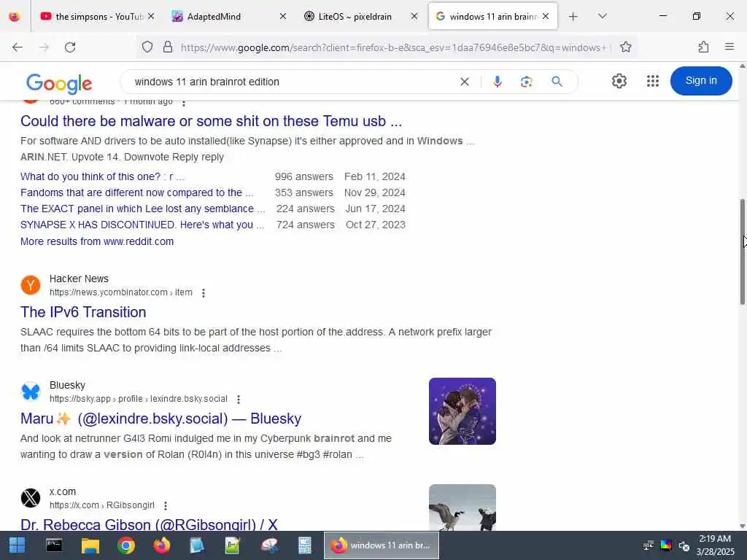
Task: Click the page vertical scrollbar thumb
Action: click(x=742, y=252)
